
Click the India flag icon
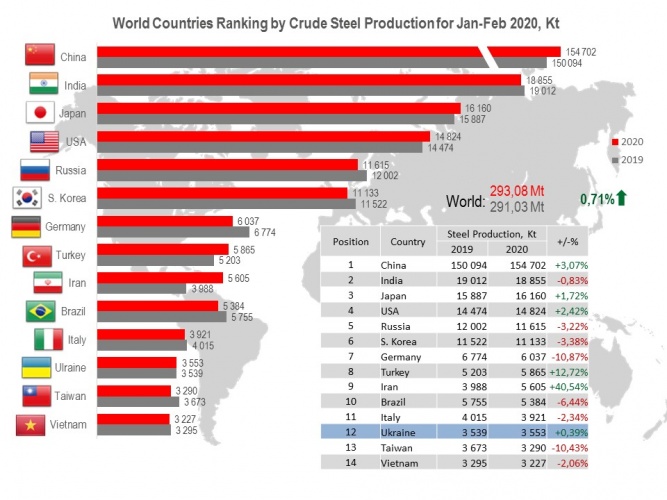pyautogui.click(x=38, y=84)
